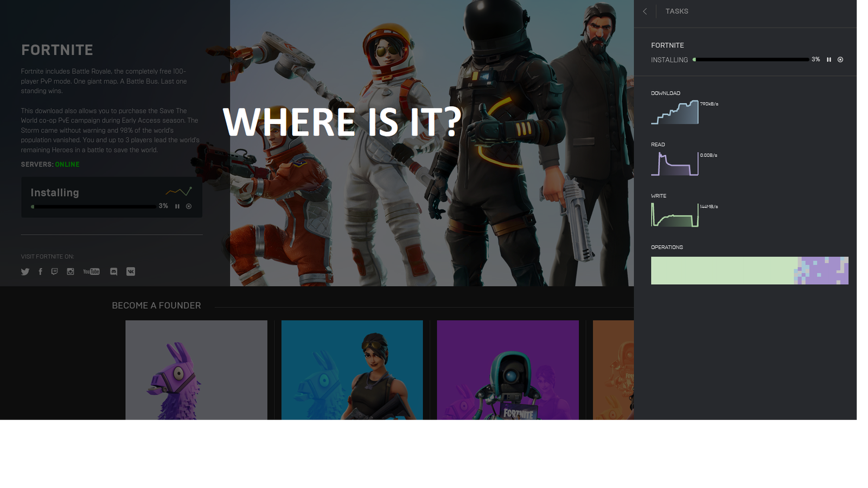
Task: Click the BECOME A FOUNDER heading
Action: coord(156,305)
